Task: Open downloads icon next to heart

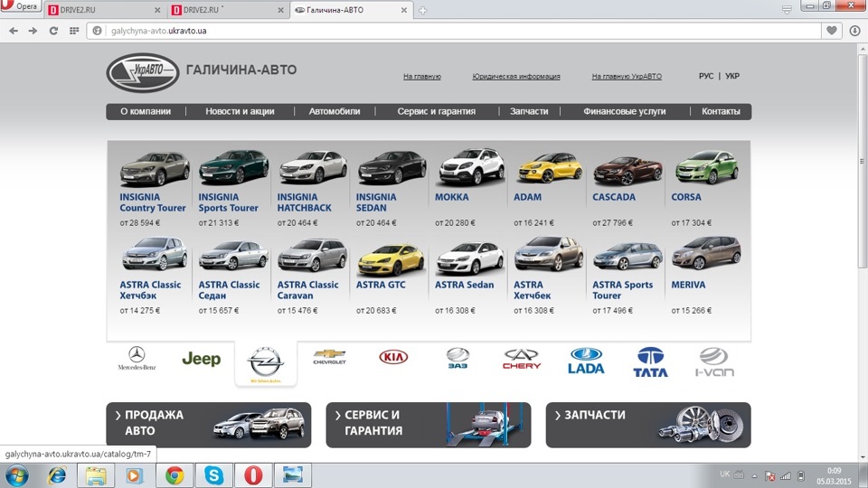Action: tap(854, 31)
